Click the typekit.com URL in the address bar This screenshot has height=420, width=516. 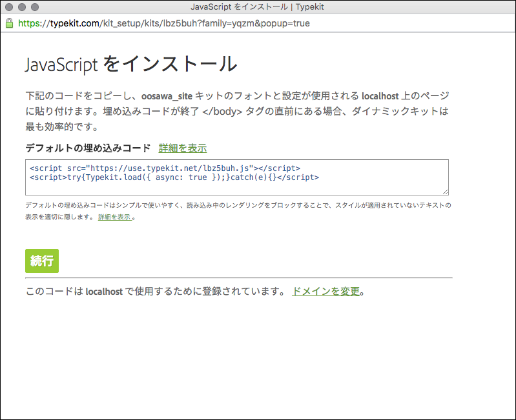point(164,23)
